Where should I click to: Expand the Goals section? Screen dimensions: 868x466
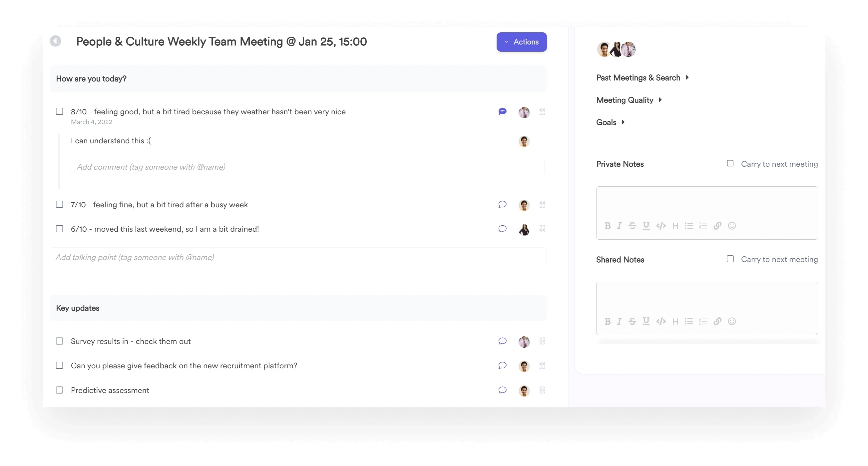point(624,122)
